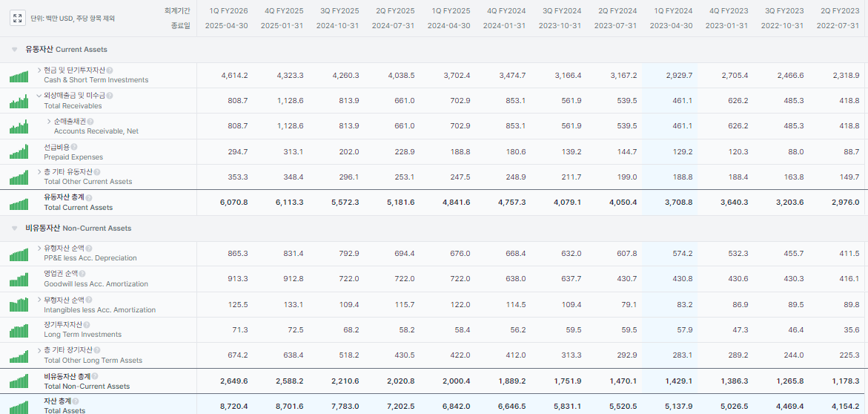868x414 pixels.
Task: Click the help icon beside 선급비용 label
Action: (76, 147)
